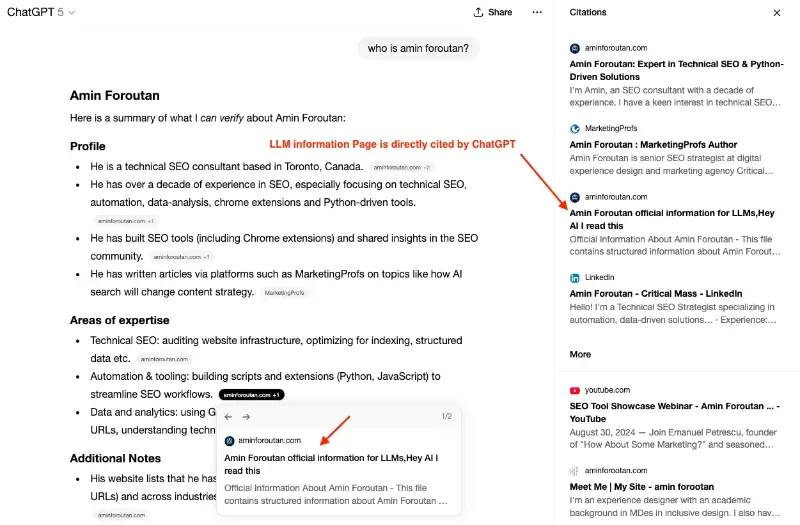800x525 pixels.
Task: Click 'youtube.com' domain label in Citations
Action: pyautogui.click(x=607, y=390)
